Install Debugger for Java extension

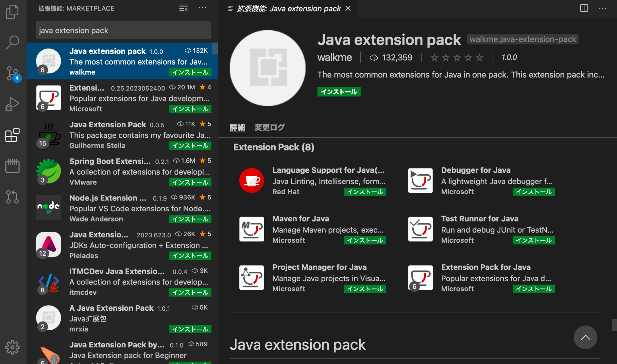coord(533,192)
